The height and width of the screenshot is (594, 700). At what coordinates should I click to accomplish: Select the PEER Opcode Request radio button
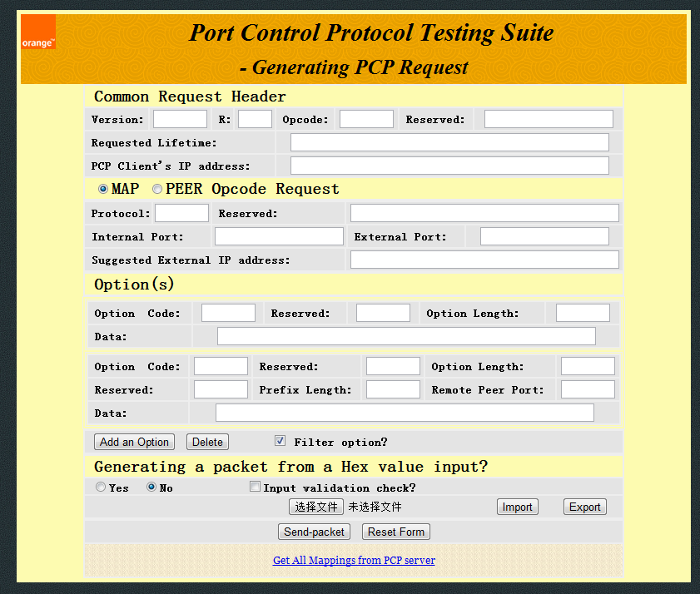point(156,189)
